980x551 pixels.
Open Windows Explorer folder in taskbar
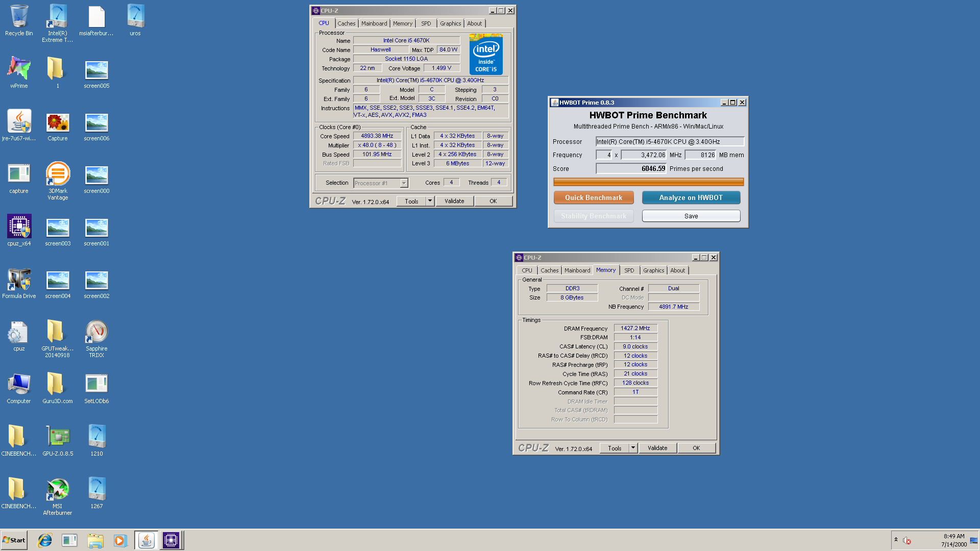pyautogui.click(x=95, y=540)
